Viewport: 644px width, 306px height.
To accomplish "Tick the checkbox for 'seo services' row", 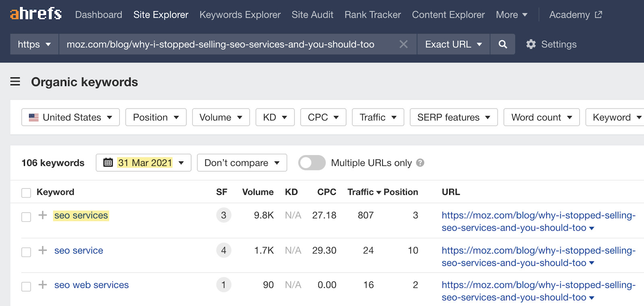I will [x=26, y=217].
